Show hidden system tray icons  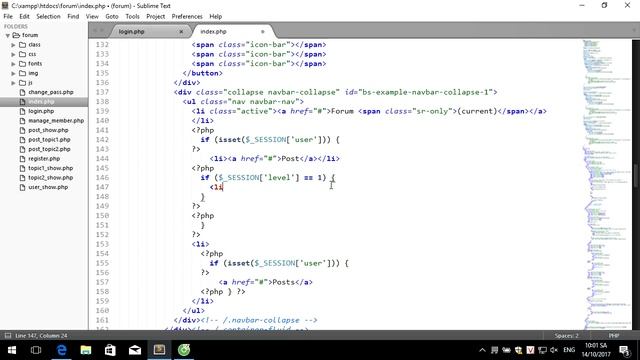[x=482, y=350]
